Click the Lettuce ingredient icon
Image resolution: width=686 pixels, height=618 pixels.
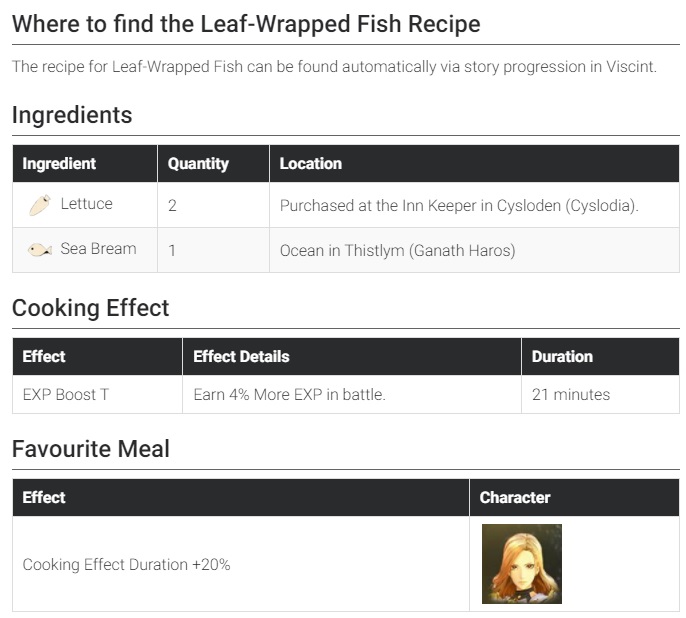[40, 205]
